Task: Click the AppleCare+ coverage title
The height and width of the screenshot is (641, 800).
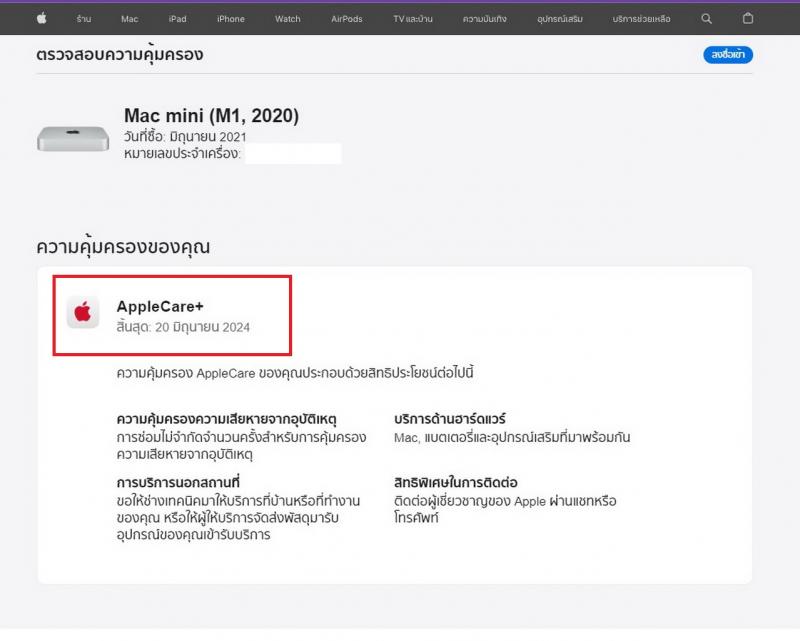Action: coord(160,306)
